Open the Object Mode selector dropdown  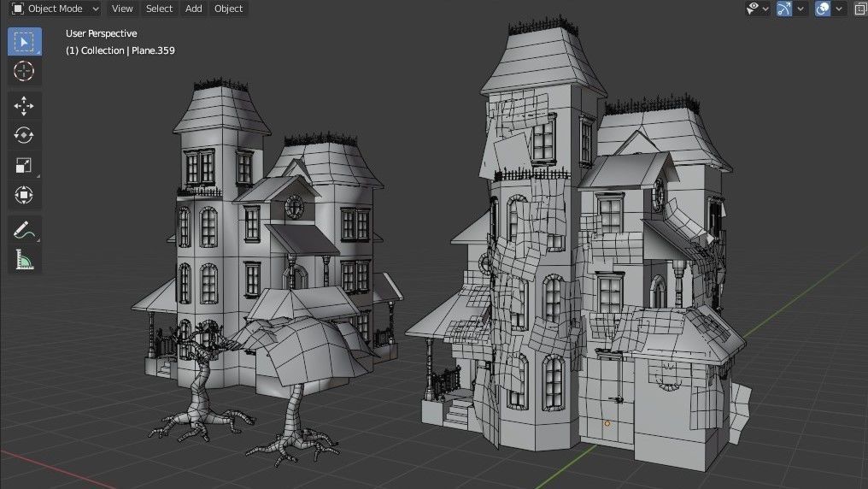pyautogui.click(x=56, y=9)
